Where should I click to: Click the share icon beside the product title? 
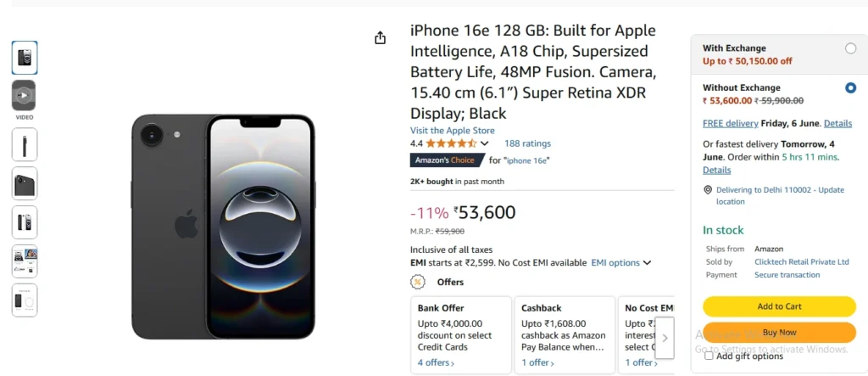tap(380, 37)
